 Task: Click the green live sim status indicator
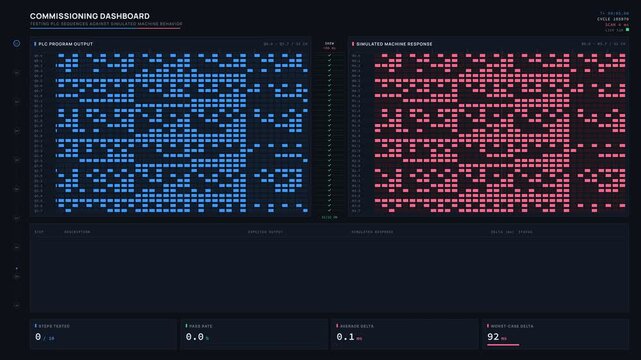click(628, 30)
